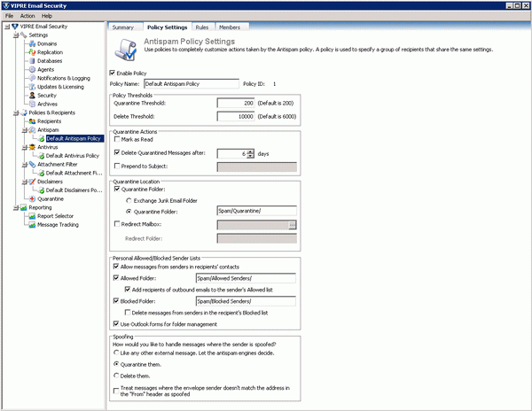Toggle Delete Quarantined Messages after checkbox

(117, 153)
